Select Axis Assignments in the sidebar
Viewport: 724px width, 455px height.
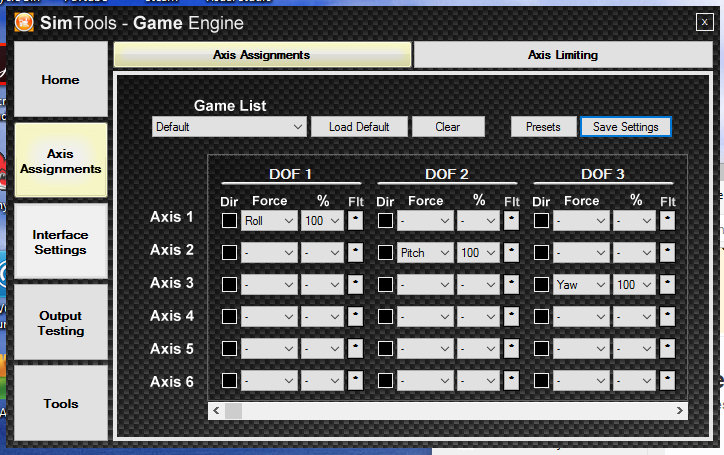tap(60, 160)
